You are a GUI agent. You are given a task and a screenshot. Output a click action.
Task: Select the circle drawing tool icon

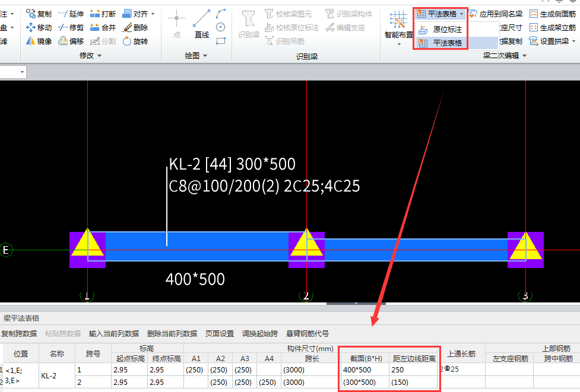[221, 27]
